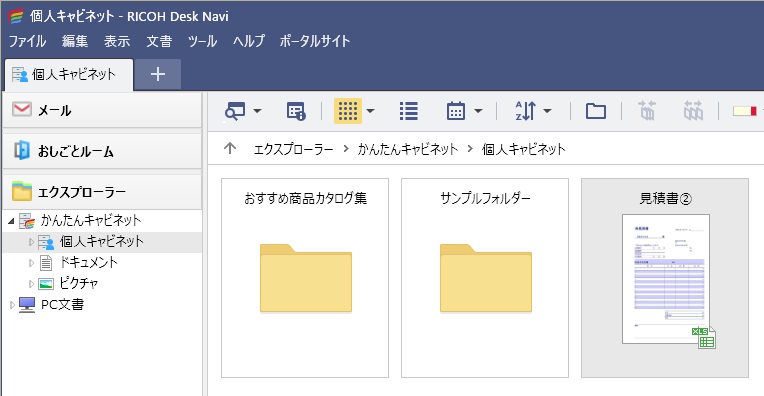This screenshot has height=396, width=764.
Task: Click the disabled unstack documents icon
Action: pos(693,111)
